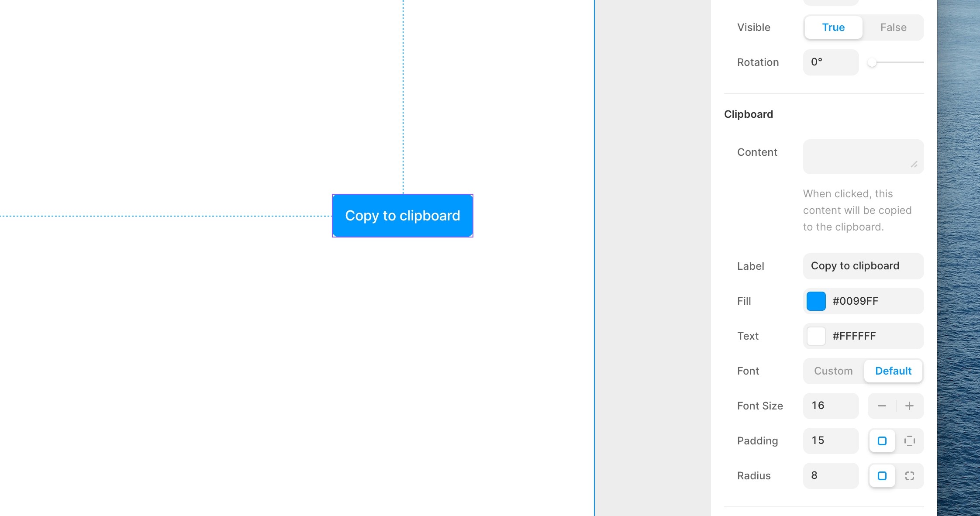Select the Default font option
Screen dimensions: 980x516
coord(893,370)
